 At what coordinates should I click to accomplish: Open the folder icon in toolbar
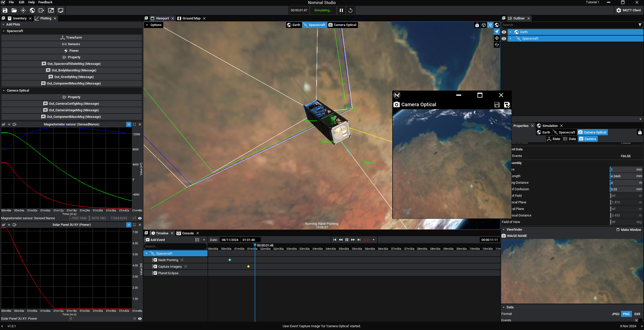14,10
